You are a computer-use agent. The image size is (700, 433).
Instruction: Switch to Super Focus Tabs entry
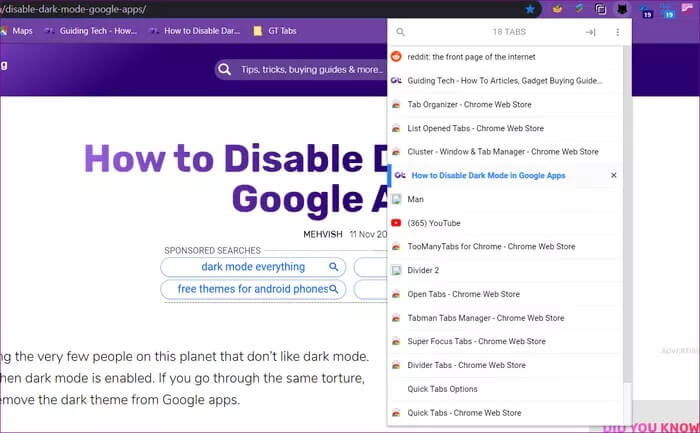[x=505, y=341]
